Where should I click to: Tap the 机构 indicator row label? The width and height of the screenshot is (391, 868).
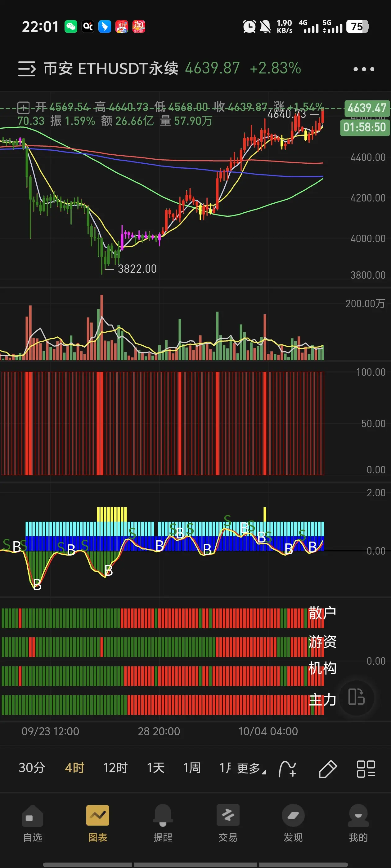click(x=322, y=668)
